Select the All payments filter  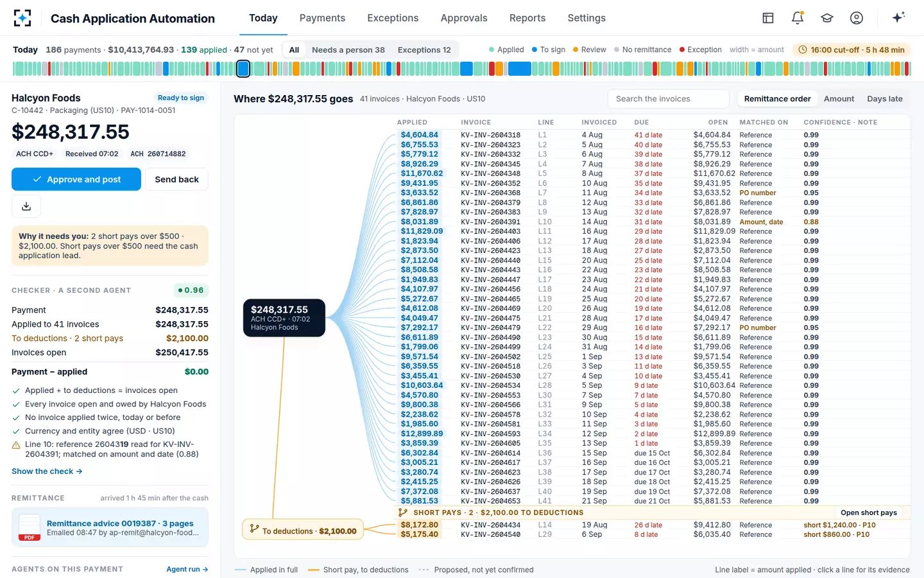[294, 50]
